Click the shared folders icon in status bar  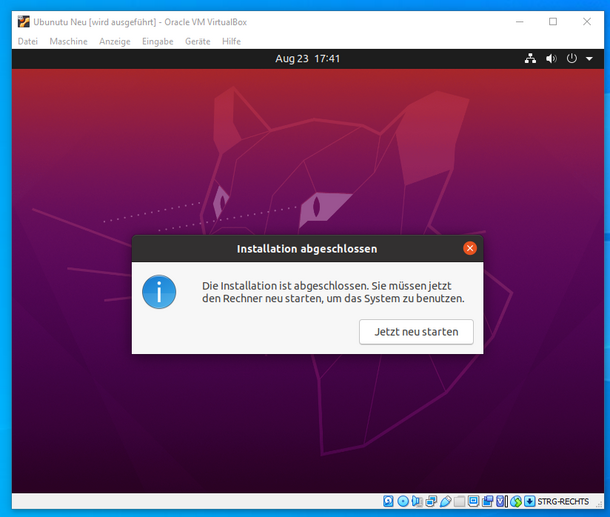[x=459, y=501]
